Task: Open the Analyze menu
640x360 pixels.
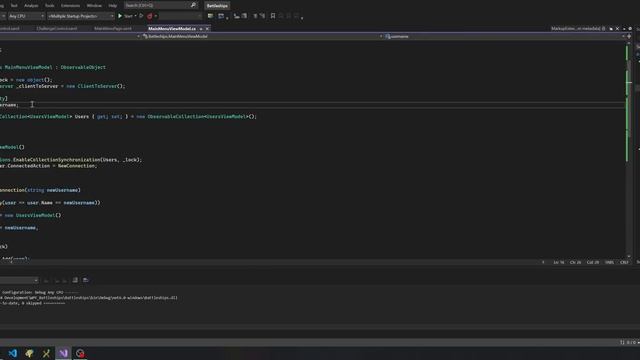Action: 31,6
